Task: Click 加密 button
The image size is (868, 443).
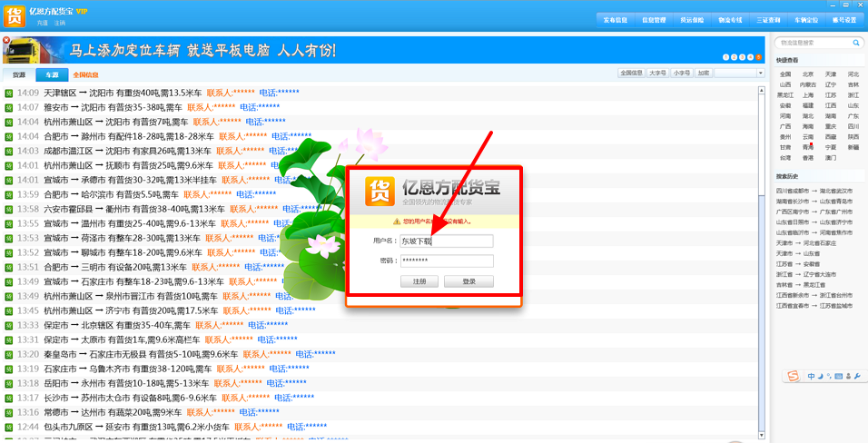Action: click(x=704, y=74)
